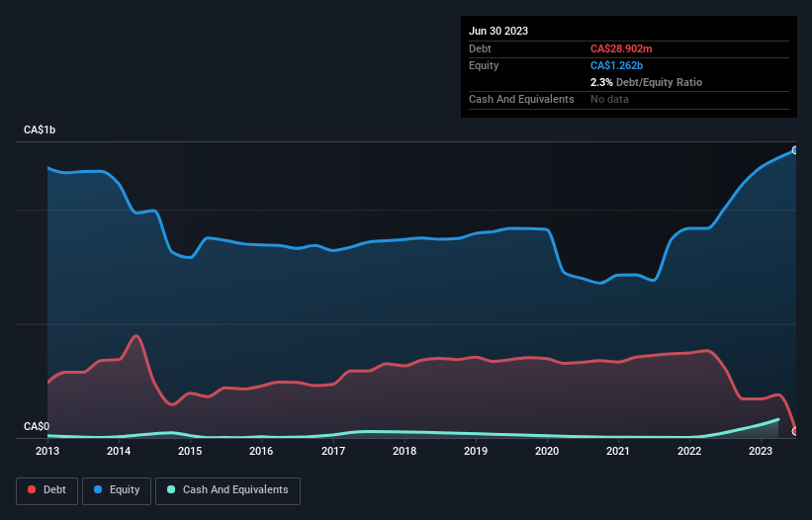Viewport: 812px width, 520px height.
Task: Click the Debt row label in tooltip
Action: (480, 48)
